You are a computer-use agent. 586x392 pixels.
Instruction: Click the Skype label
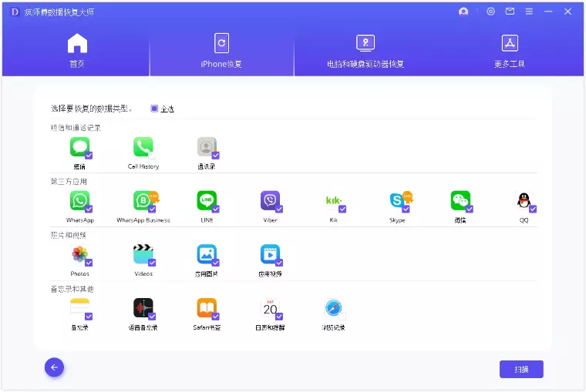click(397, 220)
